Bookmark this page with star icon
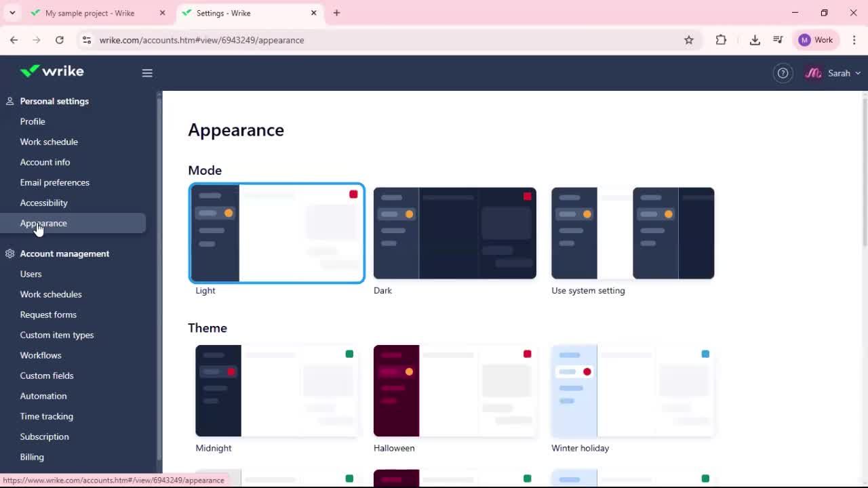The width and height of the screenshot is (868, 488). [689, 40]
